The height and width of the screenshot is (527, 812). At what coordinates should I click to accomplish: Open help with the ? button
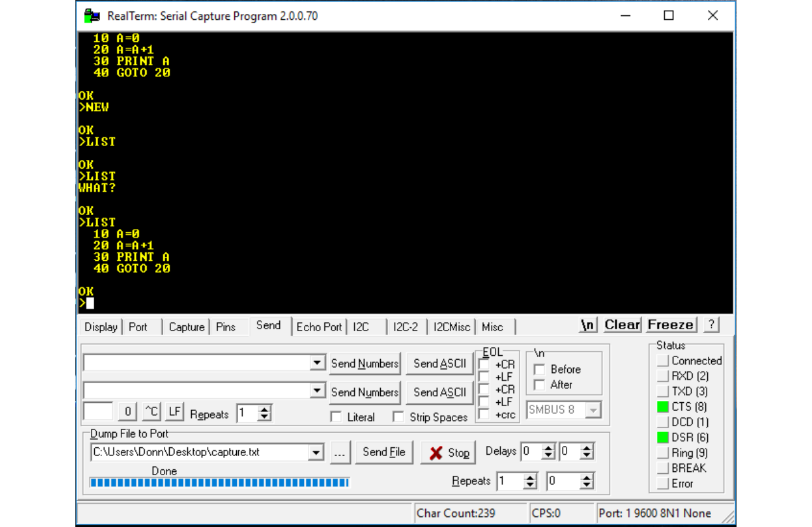(x=710, y=325)
